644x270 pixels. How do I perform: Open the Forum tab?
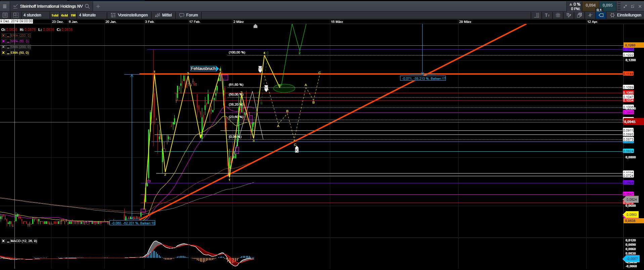[188, 15]
